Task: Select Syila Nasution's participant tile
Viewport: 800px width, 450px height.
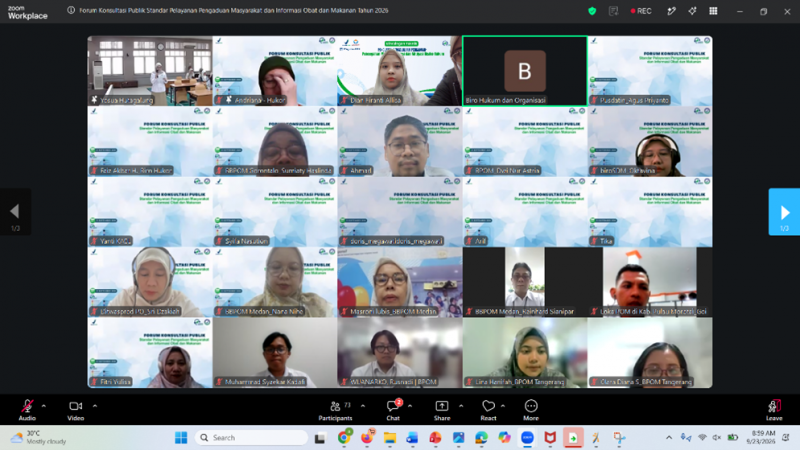Action: click(x=275, y=212)
